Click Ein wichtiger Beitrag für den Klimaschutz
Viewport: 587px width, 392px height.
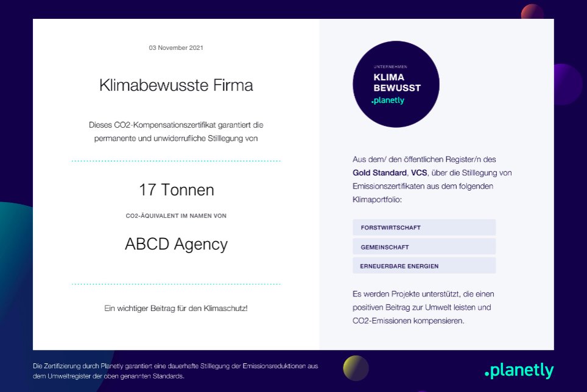176,309
